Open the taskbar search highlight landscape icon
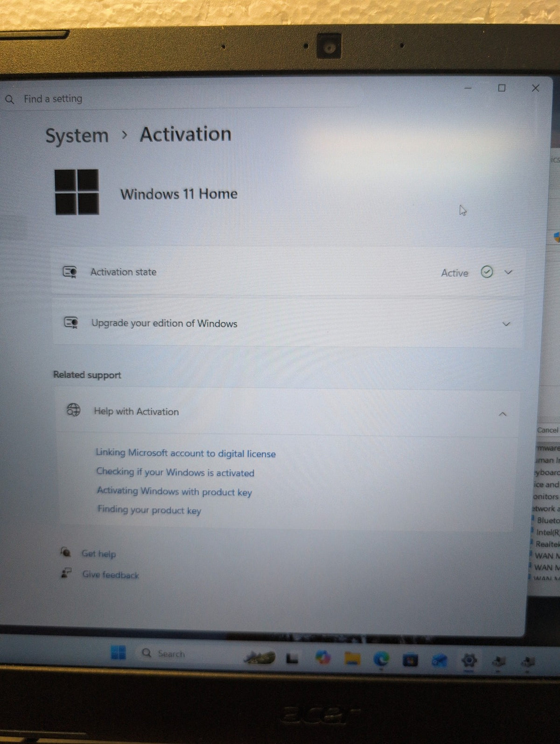560x744 pixels. (x=259, y=659)
